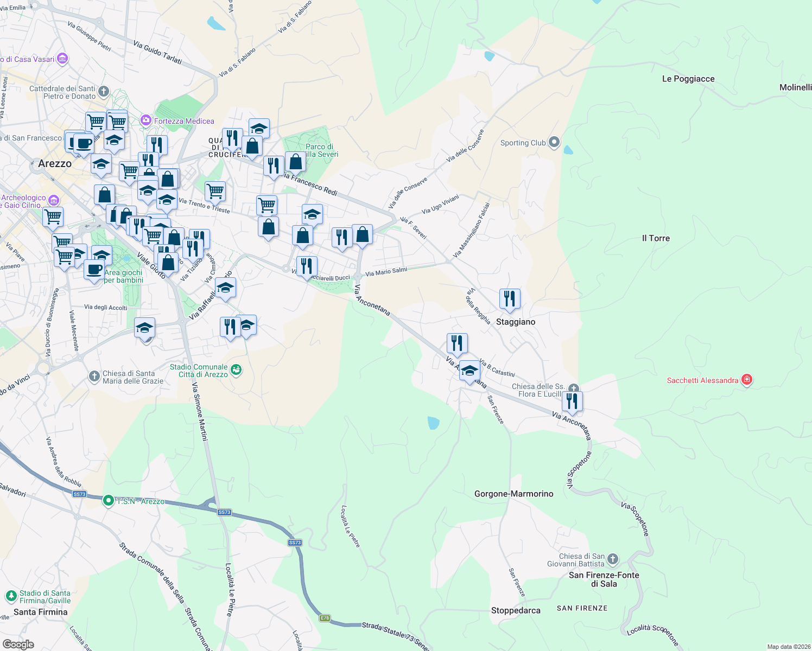The width and height of the screenshot is (812, 651).
Task: Open the Sporting Club golf icon
Action: (554, 142)
